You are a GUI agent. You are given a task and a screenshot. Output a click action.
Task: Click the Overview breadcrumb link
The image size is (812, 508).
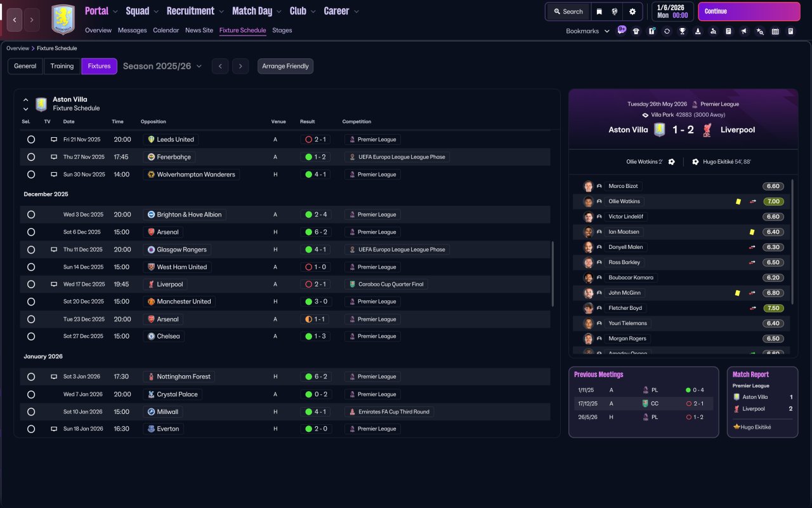point(18,48)
